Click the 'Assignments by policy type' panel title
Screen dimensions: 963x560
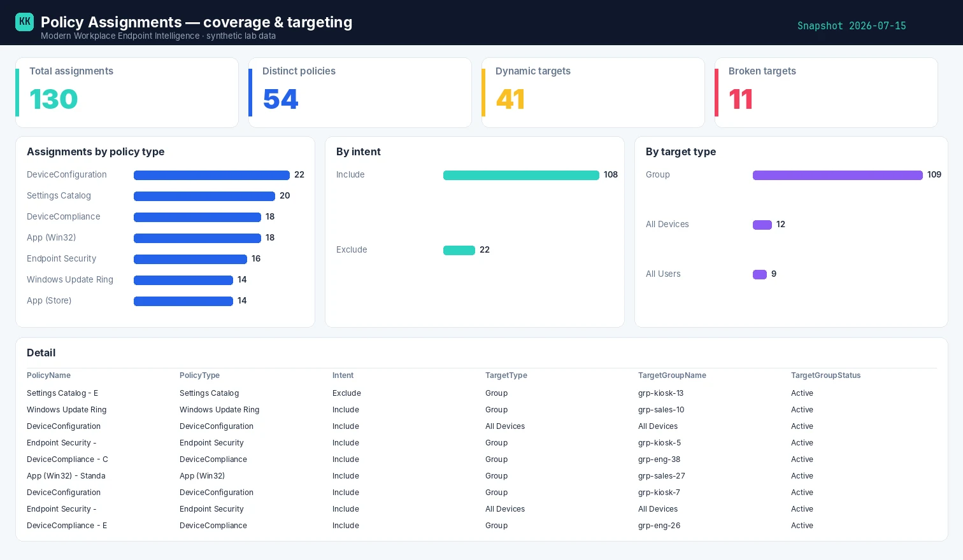pos(96,151)
